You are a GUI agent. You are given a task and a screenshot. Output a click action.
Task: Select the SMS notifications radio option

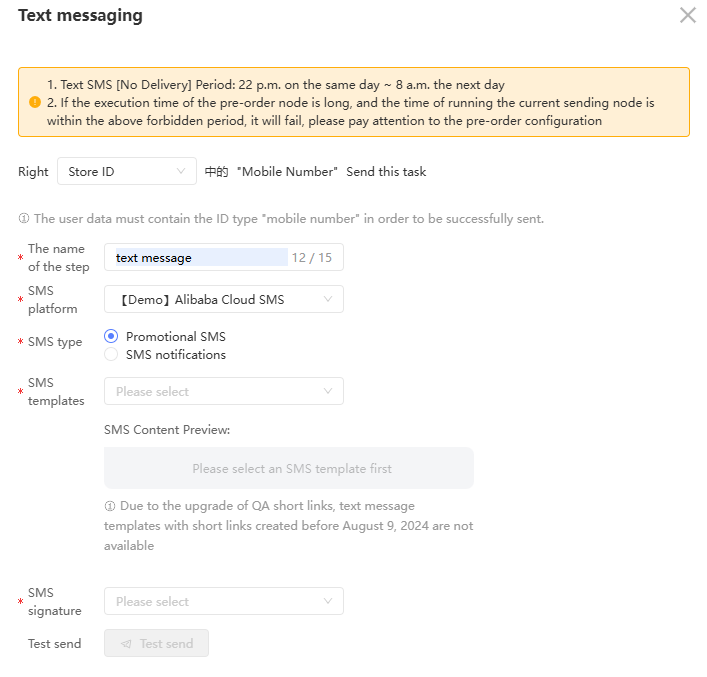(111, 355)
